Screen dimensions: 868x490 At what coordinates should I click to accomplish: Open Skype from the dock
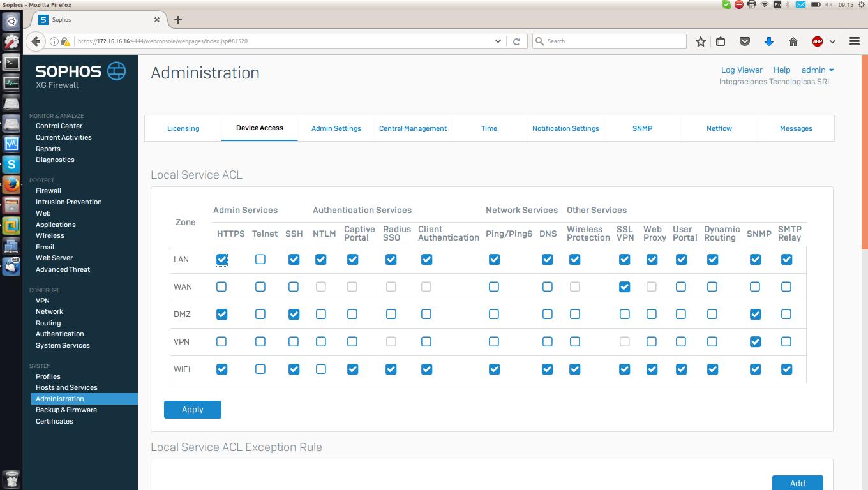[11, 165]
